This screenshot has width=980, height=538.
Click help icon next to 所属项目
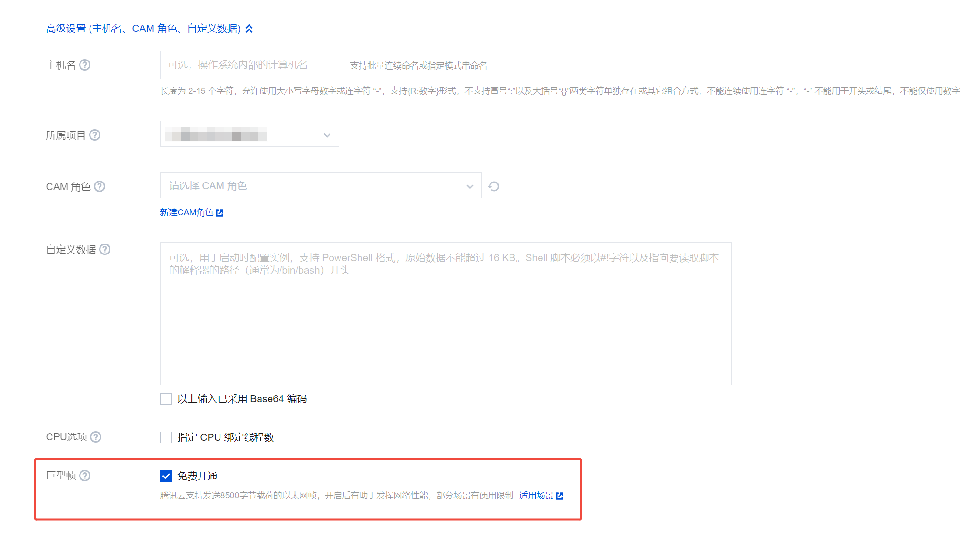coord(95,135)
